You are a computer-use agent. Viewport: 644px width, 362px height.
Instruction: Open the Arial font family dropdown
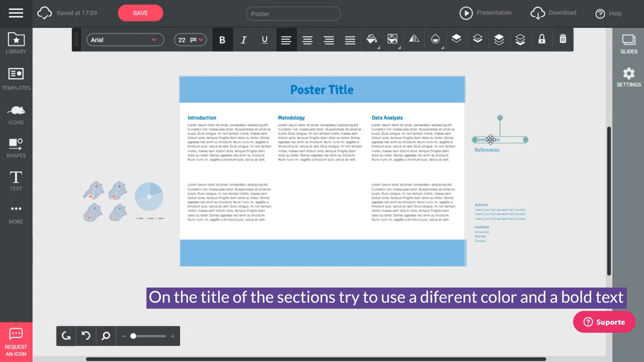[125, 40]
